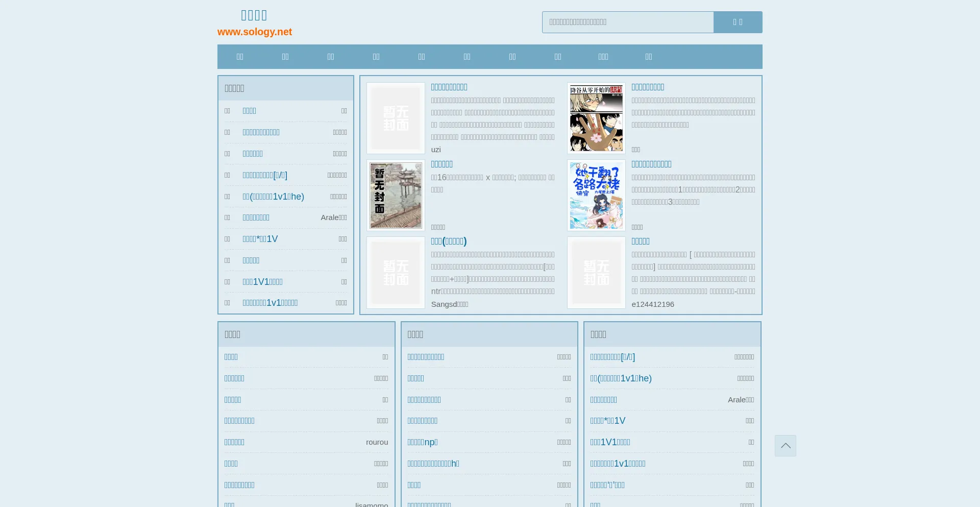Click placeholder cover beside the Sangsd novel

click(396, 273)
